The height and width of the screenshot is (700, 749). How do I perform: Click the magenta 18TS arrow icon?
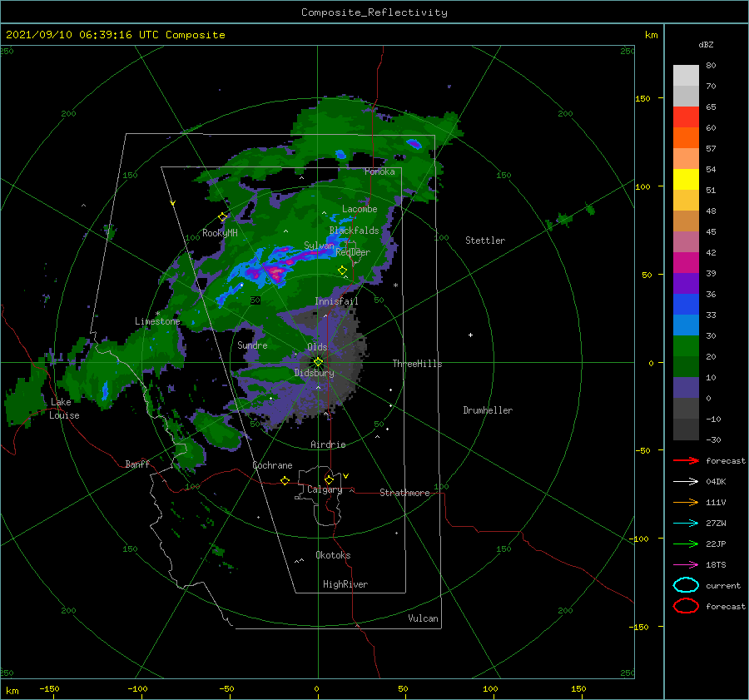686,565
